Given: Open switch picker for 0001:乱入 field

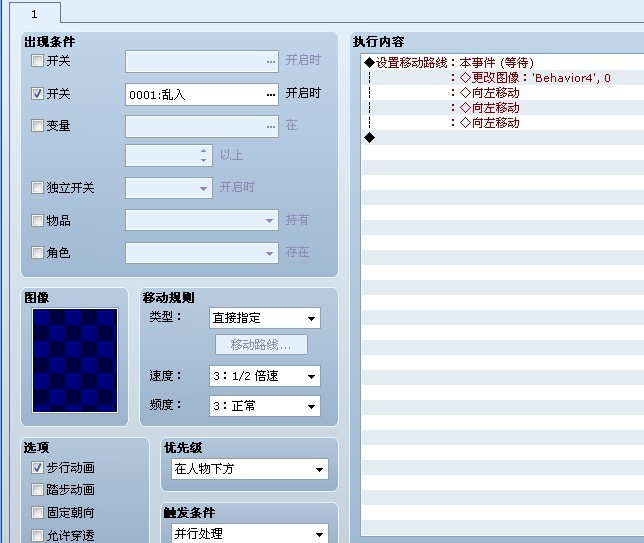Looking at the screenshot, I should pyautogui.click(x=202, y=94).
